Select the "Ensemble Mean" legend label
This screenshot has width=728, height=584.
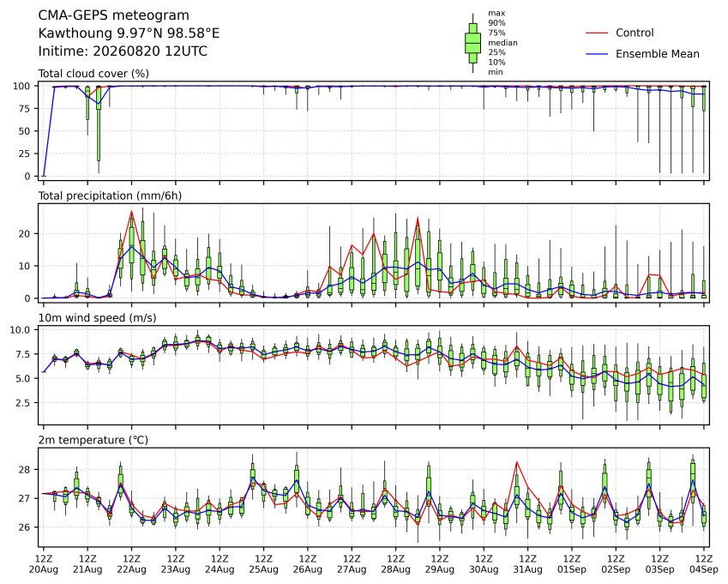point(658,54)
